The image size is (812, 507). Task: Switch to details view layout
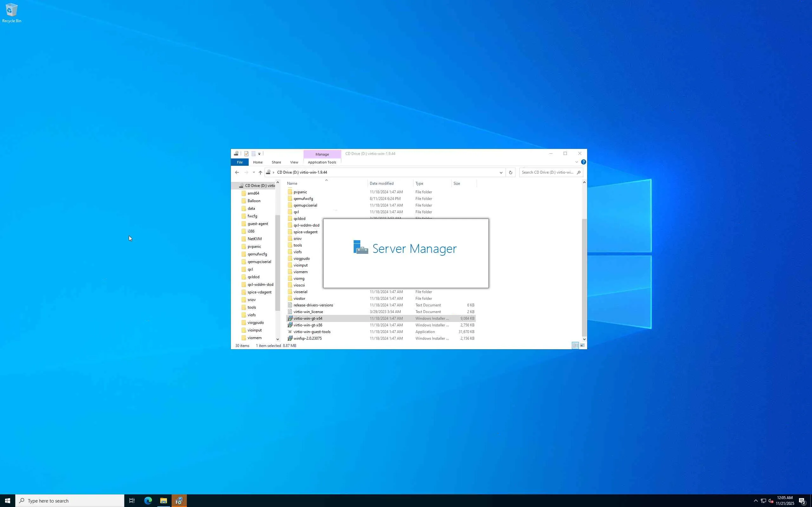575,345
